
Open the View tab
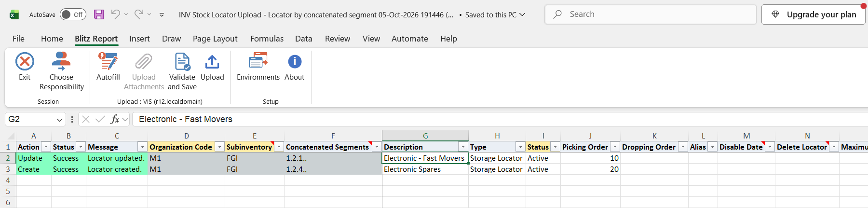[371, 39]
